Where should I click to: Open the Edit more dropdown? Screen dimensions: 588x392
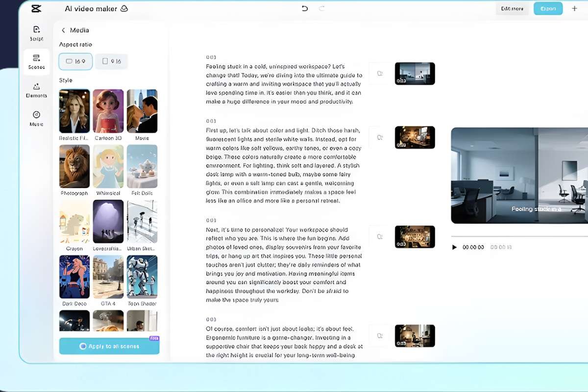click(x=512, y=8)
